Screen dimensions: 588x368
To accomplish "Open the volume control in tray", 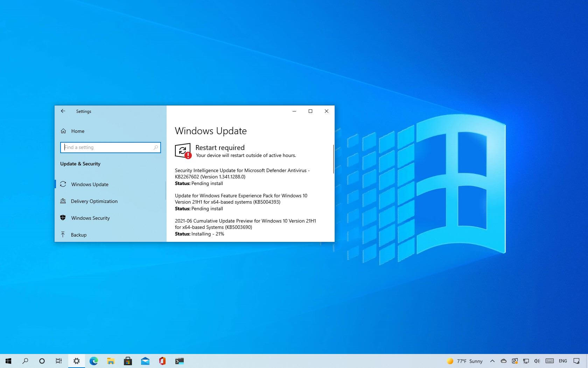I will (537, 361).
